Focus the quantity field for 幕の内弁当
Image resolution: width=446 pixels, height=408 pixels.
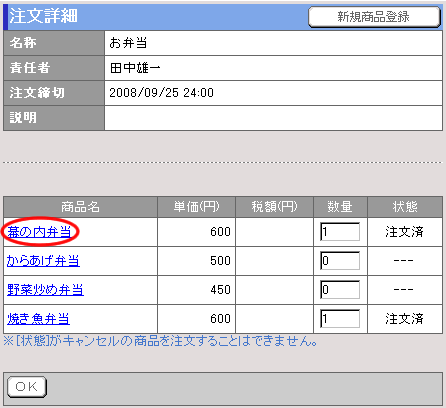pyautogui.click(x=340, y=232)
